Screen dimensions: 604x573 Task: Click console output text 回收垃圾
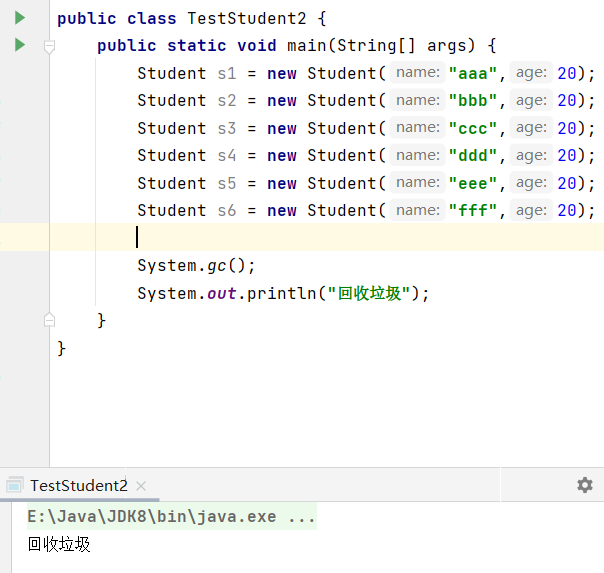click(59, 544)
